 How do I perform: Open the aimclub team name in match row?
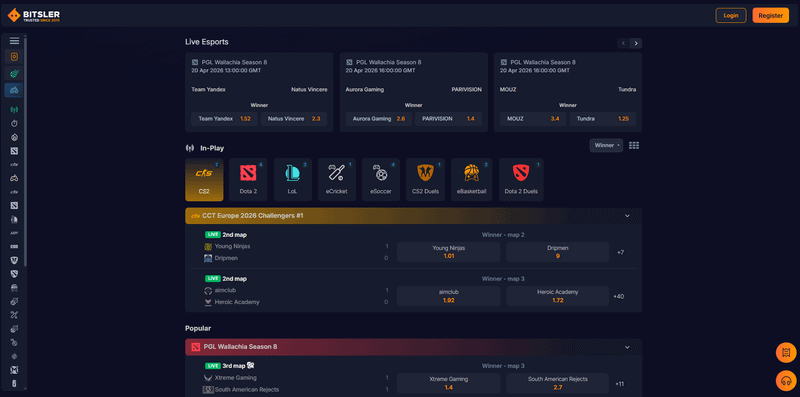[225, 290]
